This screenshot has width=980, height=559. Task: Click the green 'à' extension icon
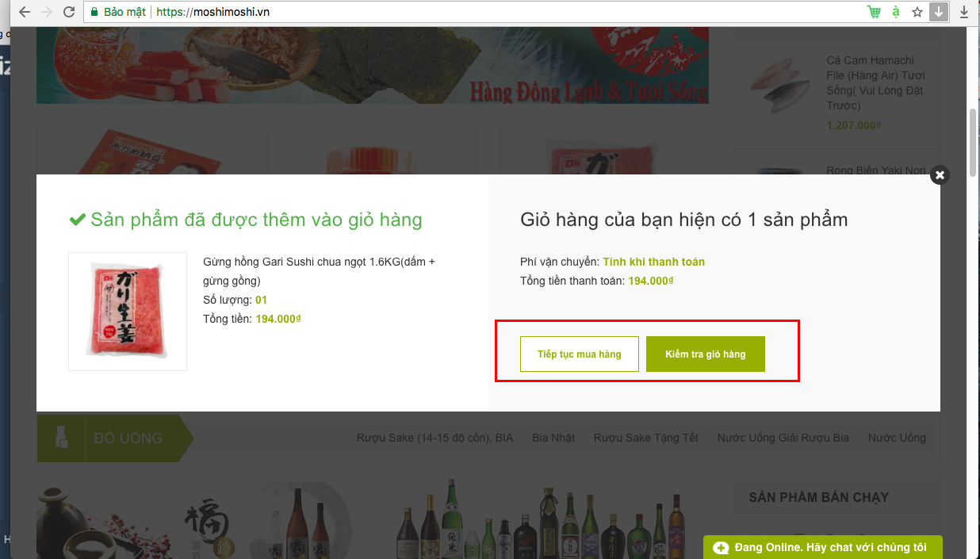pos(896,12)
